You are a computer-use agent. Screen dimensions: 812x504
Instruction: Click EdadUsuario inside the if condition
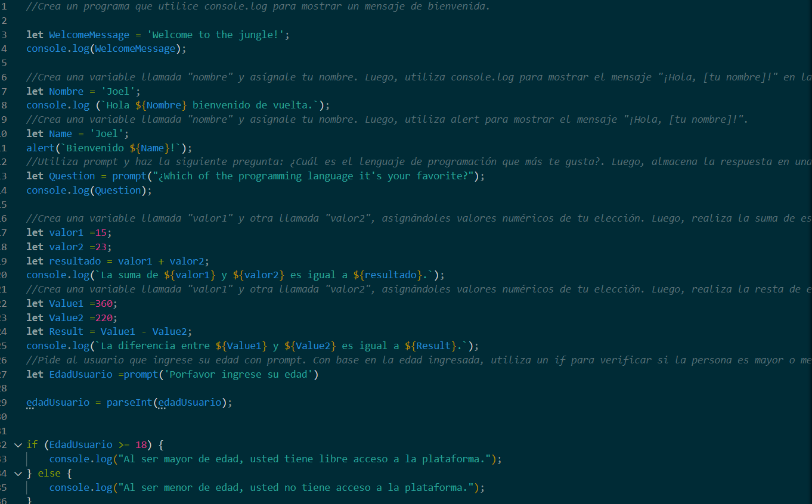pos(80,445)
